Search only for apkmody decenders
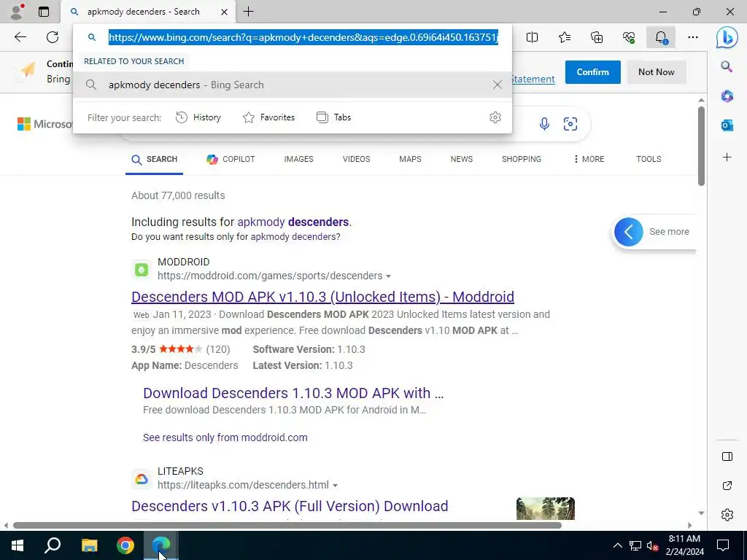The image size is (747, 560). pyautogui.click(x=295, y=237)
